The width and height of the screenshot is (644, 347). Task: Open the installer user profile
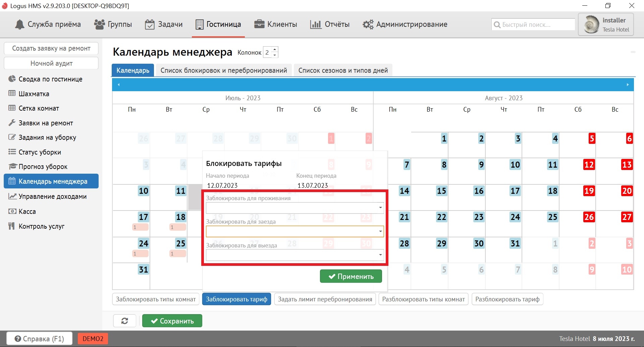coord(606,24)
